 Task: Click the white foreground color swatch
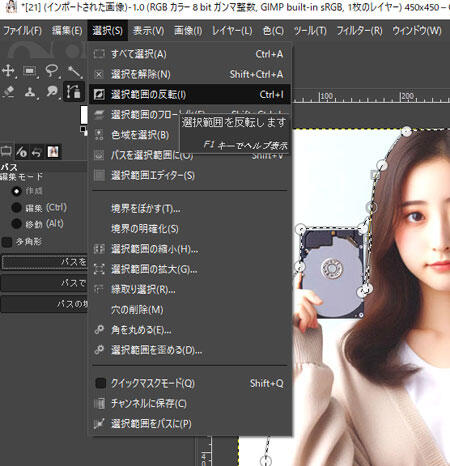[84, 115]
